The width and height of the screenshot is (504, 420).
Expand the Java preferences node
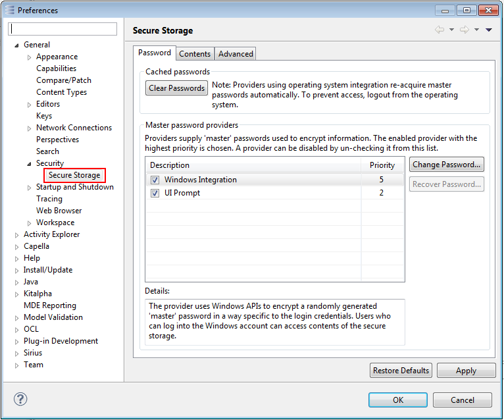click(16, 282)
